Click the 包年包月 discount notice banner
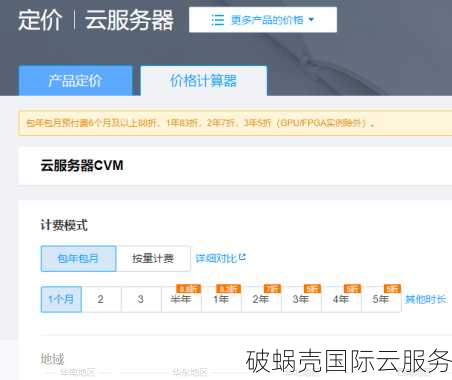Viewport: 452px width, 380px height. [235, 123]
